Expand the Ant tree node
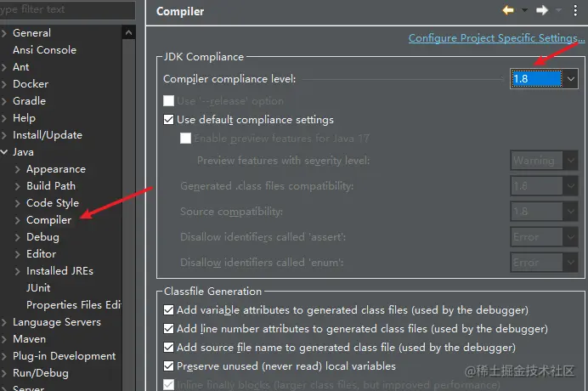Viewport: 588px width, 391px height. [x=4, y=67]
